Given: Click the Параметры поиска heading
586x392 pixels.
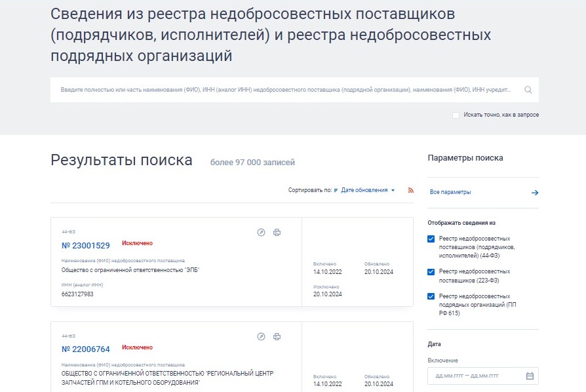Looking at the screenshot, I should coord(465,158).
